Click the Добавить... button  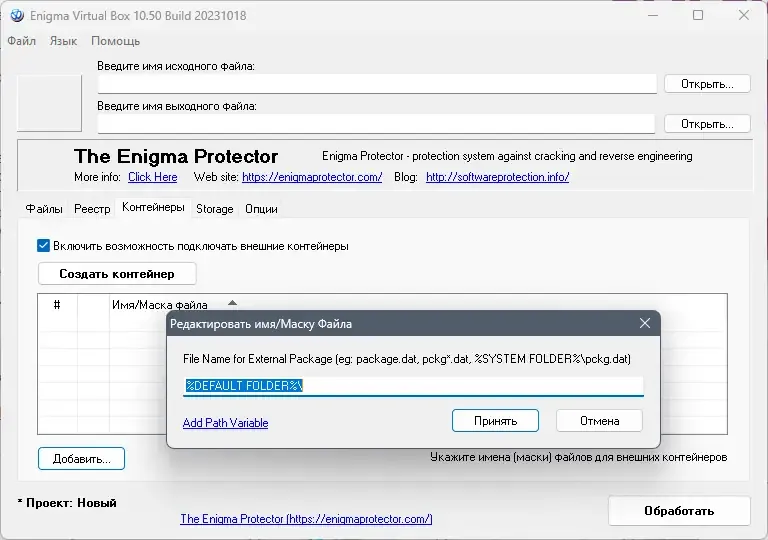click(81, 459)
